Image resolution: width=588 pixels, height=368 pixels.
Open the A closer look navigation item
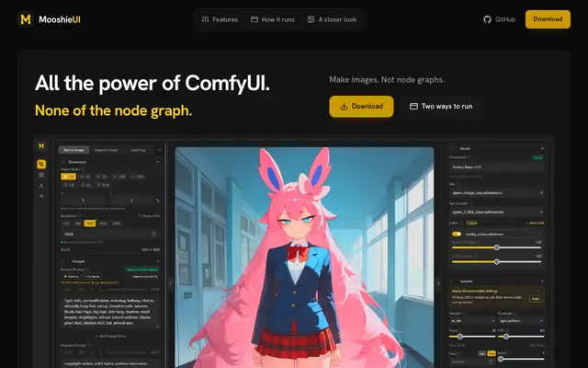click(x=333, y=19)
